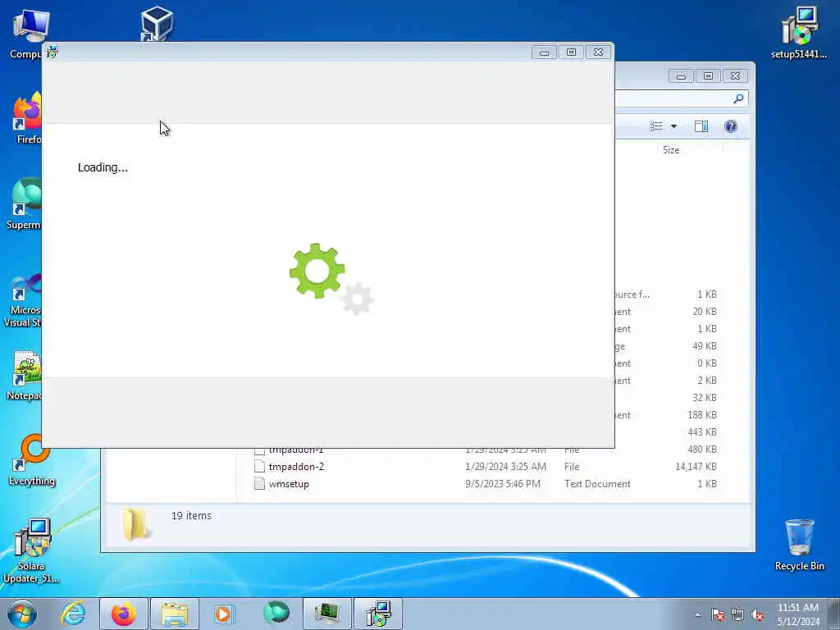The height and width of the screenshot is (630, 840).
Task: Click the muted volume tray icon
Action: [x=757, y=615]
